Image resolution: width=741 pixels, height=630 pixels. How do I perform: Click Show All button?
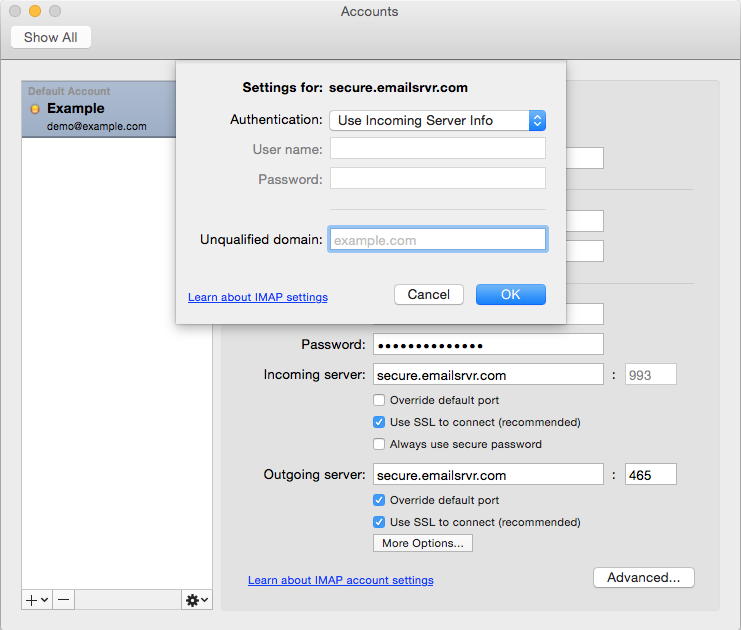51,37
